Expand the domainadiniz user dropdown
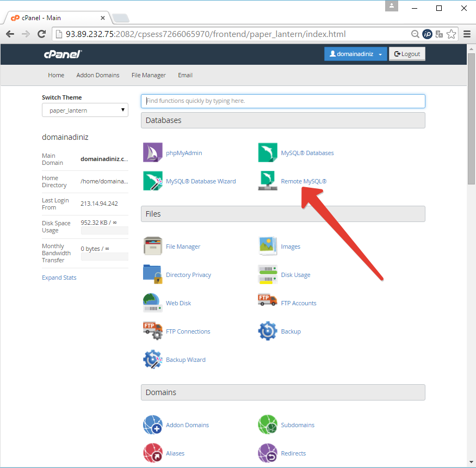 coord(355,54)
